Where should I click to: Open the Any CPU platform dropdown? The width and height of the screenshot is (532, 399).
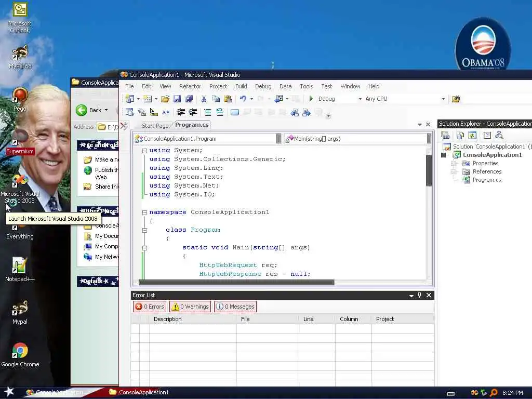tap(443, 99)
